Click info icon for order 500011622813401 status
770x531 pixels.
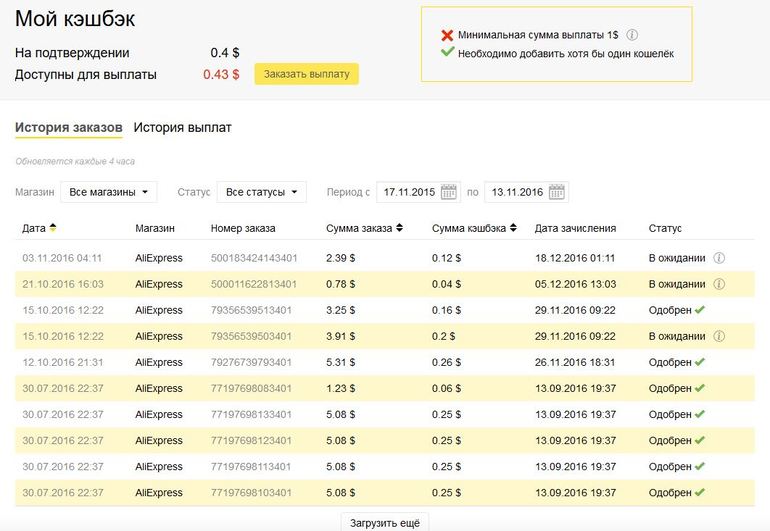tap(719, 284)
